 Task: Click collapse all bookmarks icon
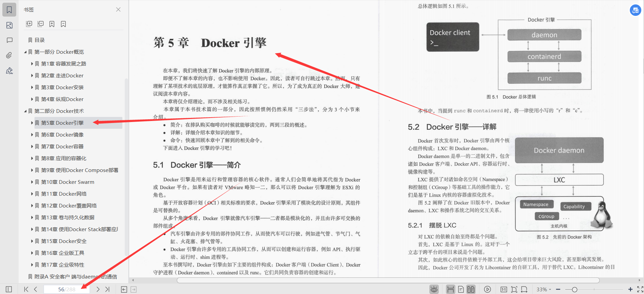[x=41, y=24]
